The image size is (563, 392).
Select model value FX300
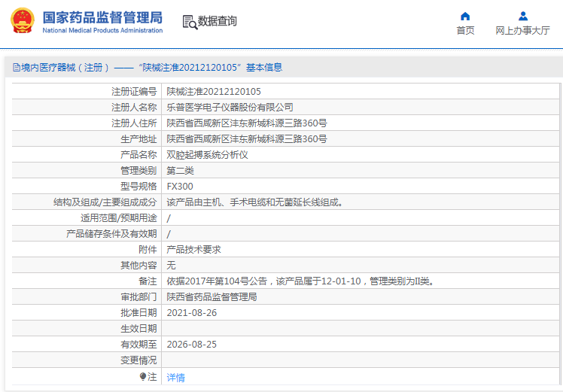[180, 187]
